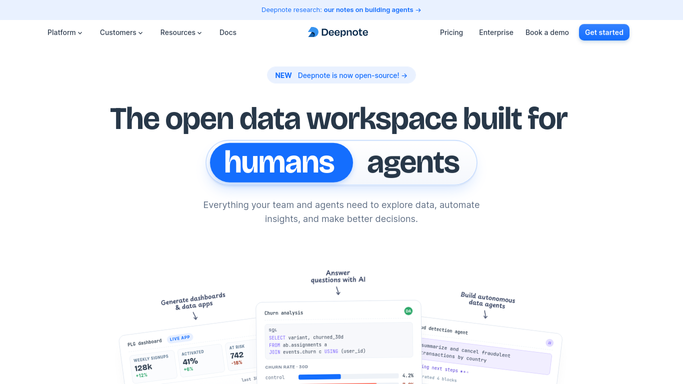Click the arrow under 'Build autonomous data agents'
The height and width of the screenshot is (384, 683).
click(485, 314)
